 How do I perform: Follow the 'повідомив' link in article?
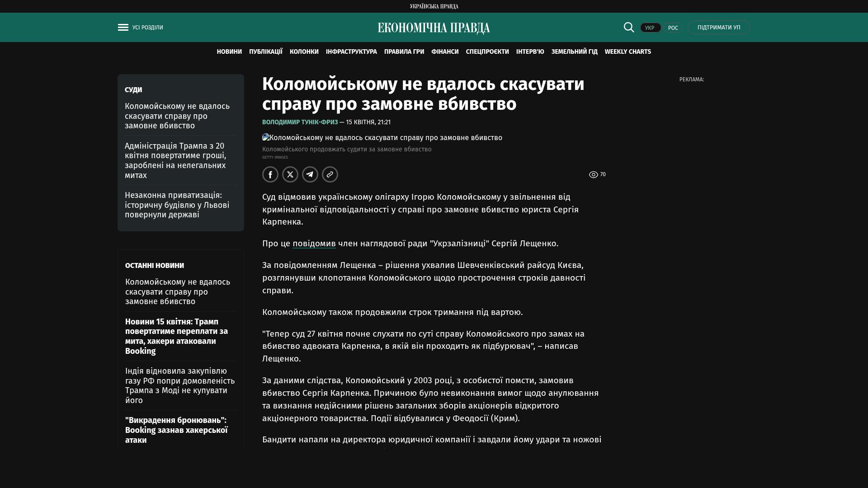(314, 244)
